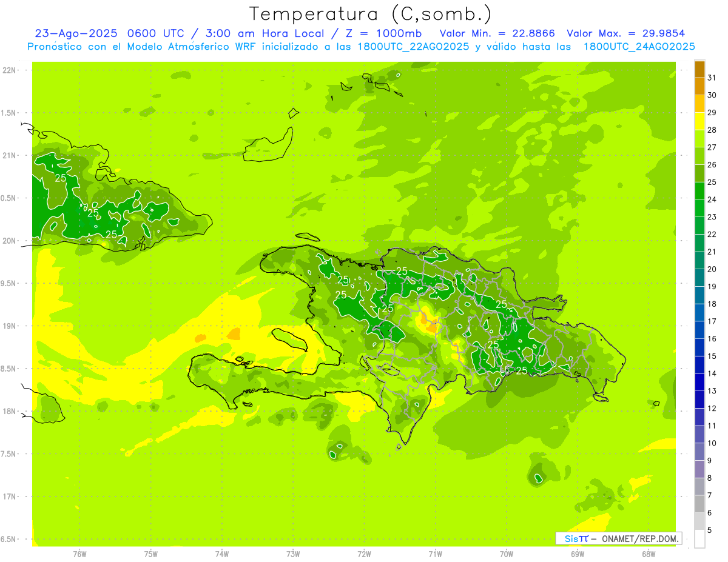
Task: Click the 'SisTT - ONAMET/REP.DOM.' label
Action: point(619,538)
